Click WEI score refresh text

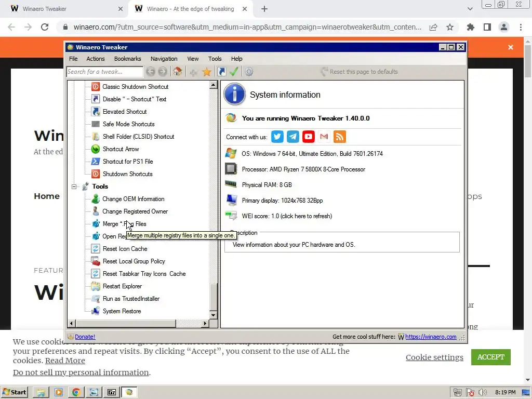[x=287, y=216]
